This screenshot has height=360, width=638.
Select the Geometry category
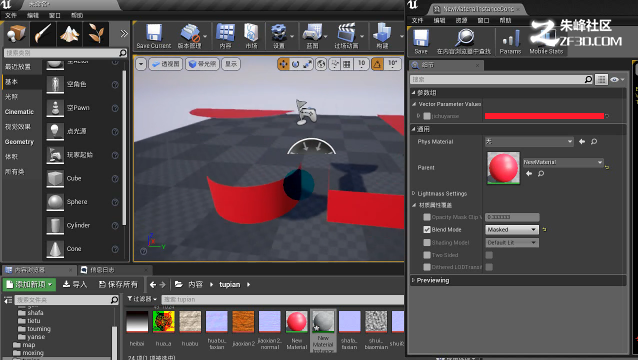coord(20,142)
